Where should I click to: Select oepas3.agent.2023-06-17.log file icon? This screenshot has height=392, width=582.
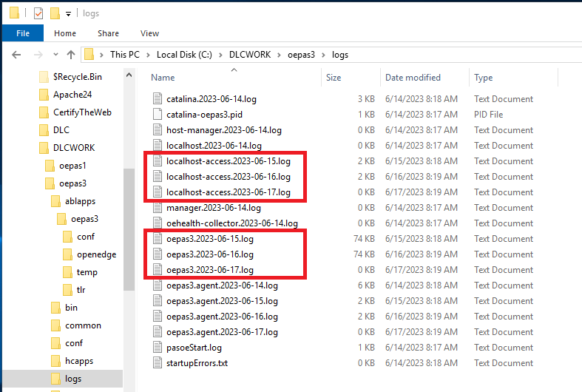coord(158,332)
